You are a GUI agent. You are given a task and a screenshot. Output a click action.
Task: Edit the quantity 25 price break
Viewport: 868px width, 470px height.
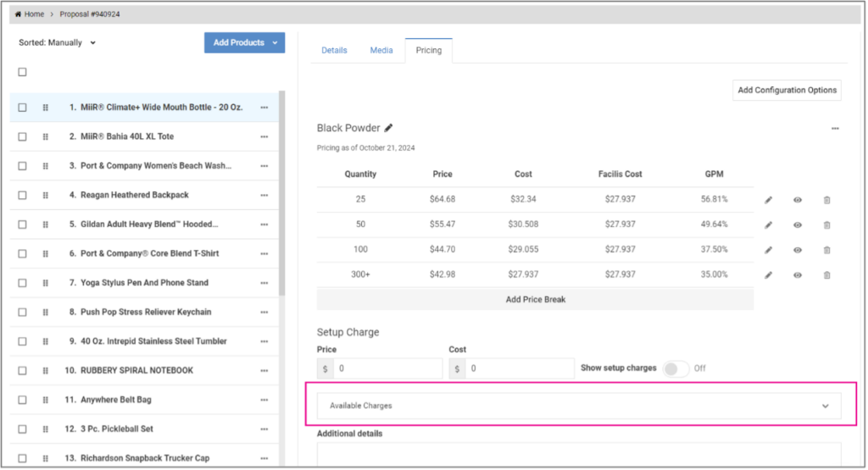click(768, 200)
